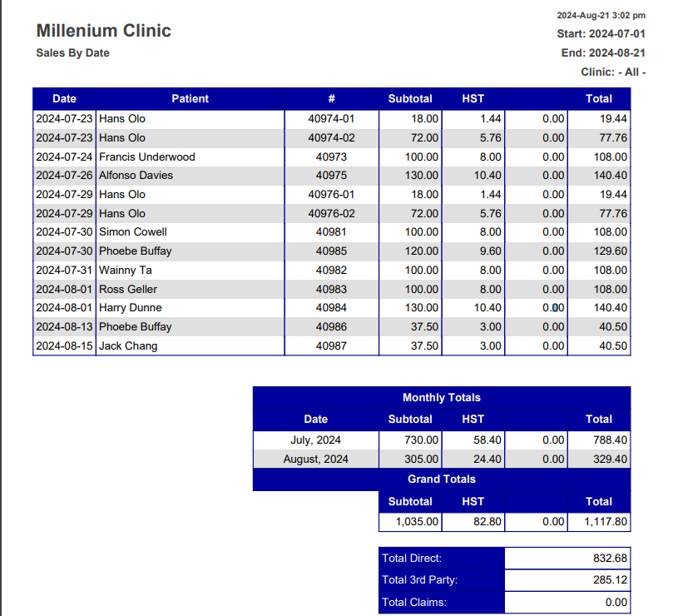Select Hans Olo in the 40974-01 invoice row
Image resolution: width=673 pixels, height=616 pixels.
coord(122,118)
